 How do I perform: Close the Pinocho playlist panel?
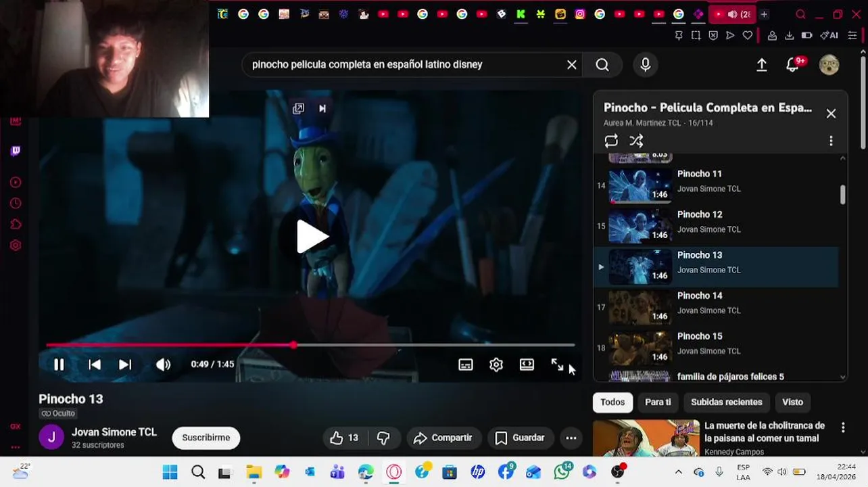(x=831, y=114)
